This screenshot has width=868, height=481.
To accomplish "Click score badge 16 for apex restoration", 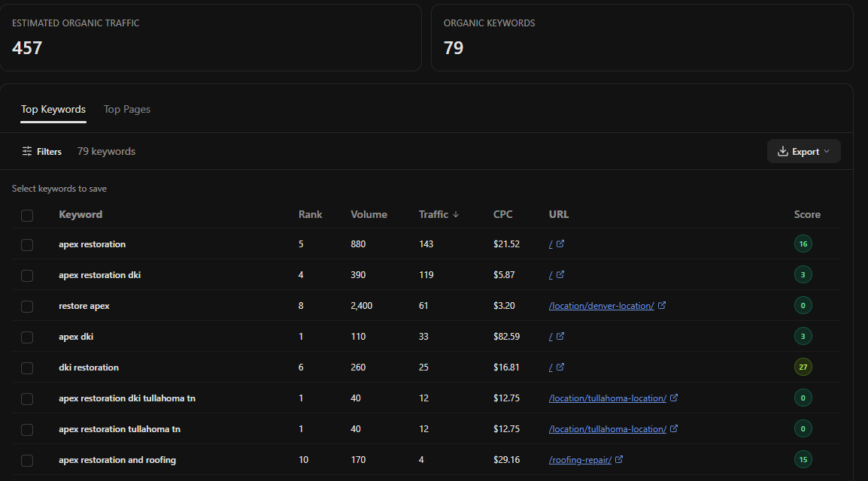I will pyautogui.click(x=803, y=244).
